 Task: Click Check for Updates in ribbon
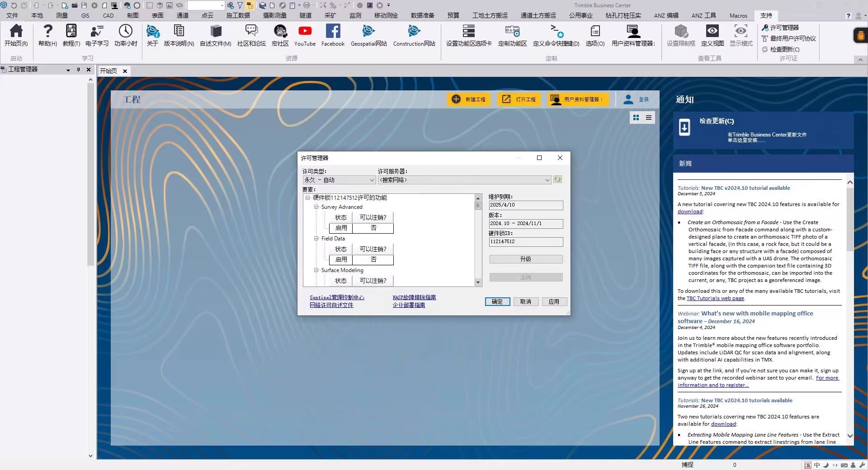781,49
